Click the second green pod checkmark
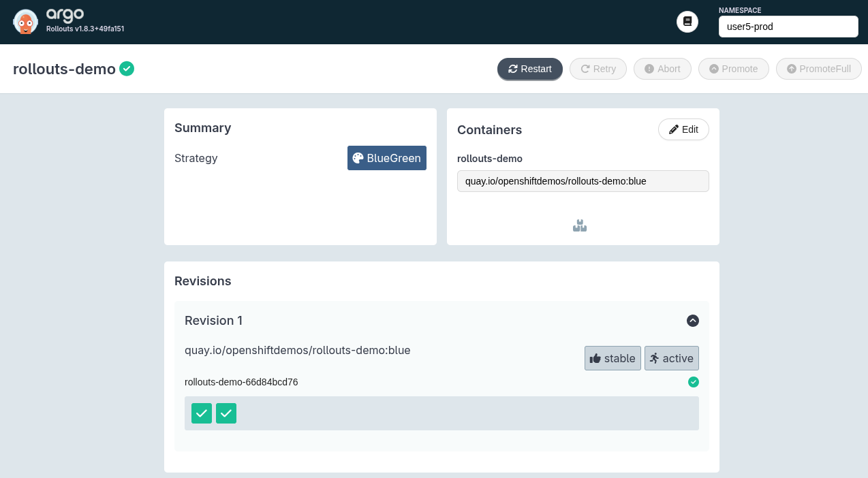Image resolution: width=868 pixels, height=478 pixels. [x=226, y=413]
